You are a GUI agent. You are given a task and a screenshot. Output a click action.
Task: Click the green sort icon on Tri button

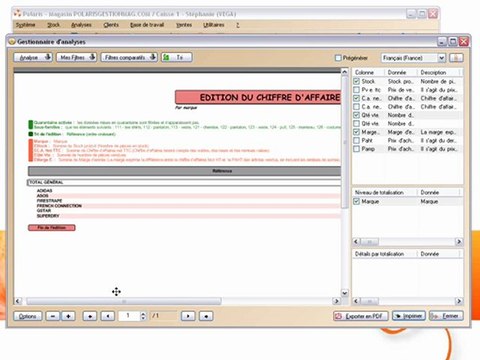(166, 57)
